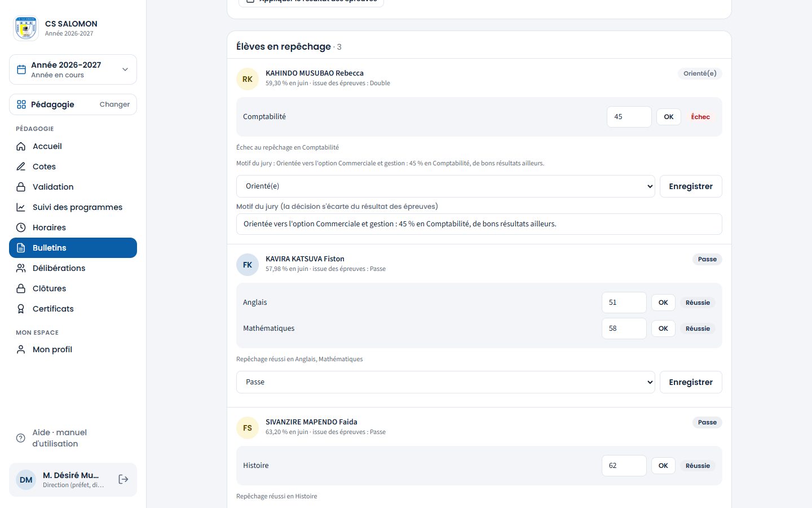Click the red Échec status for Comptabilité

(700, 117)
